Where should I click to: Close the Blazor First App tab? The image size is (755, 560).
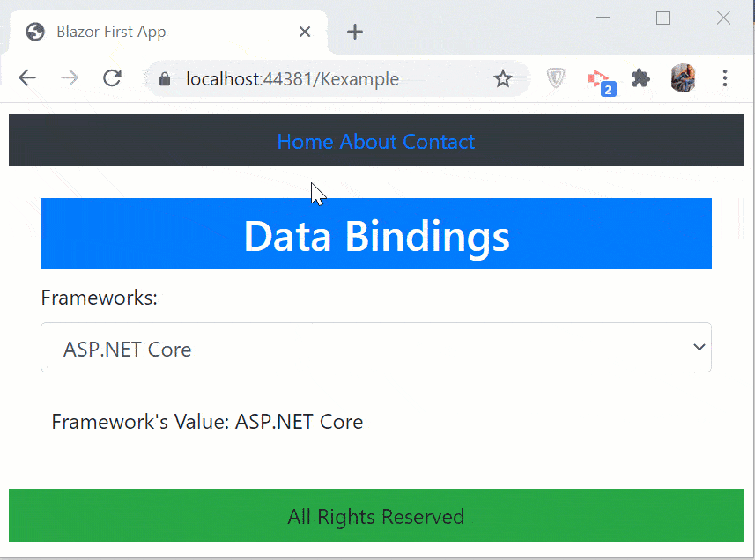coord(304,32)
